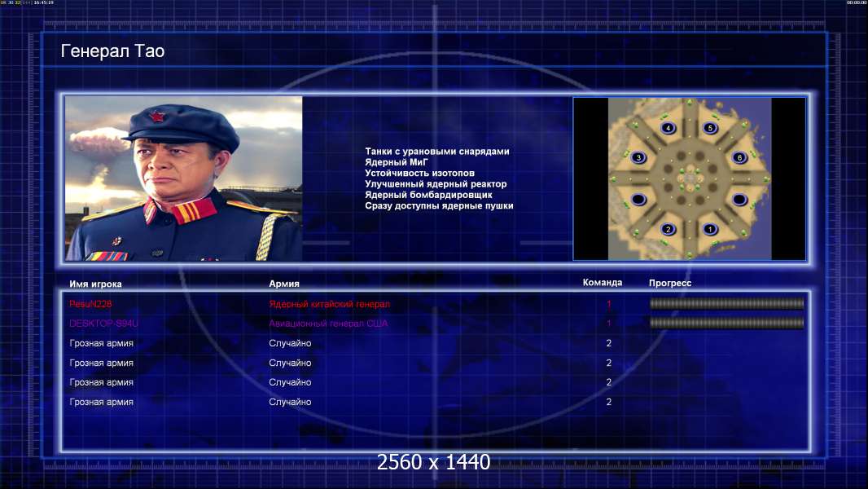
Task: Click the 'Прогресс' column header
Action: (x=670, y=283)
